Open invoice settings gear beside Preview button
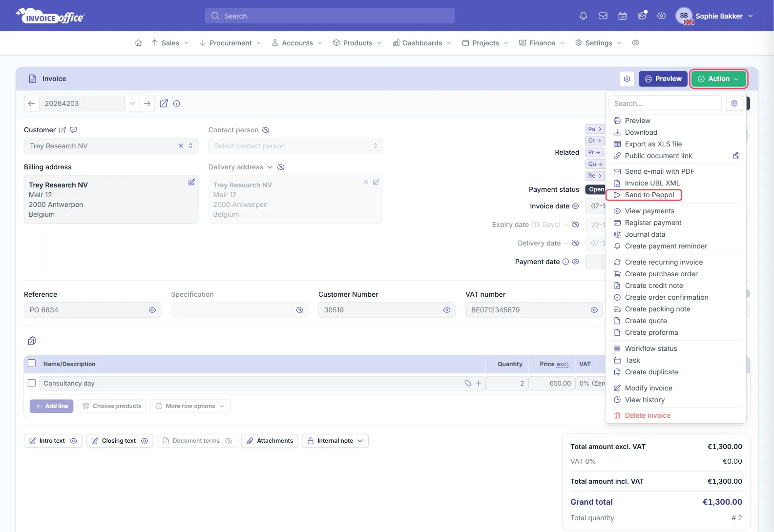The width and height of the screenshot is (774, 532). coord(627,79)
